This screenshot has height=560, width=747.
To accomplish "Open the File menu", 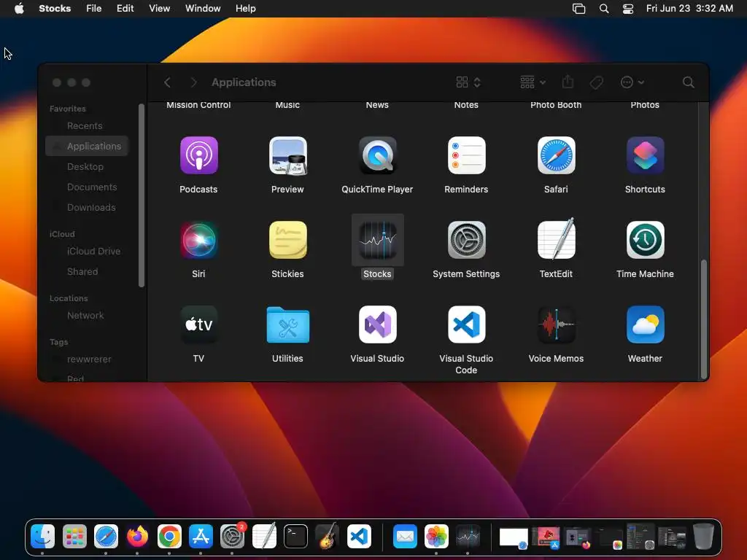I will (94, 9).
